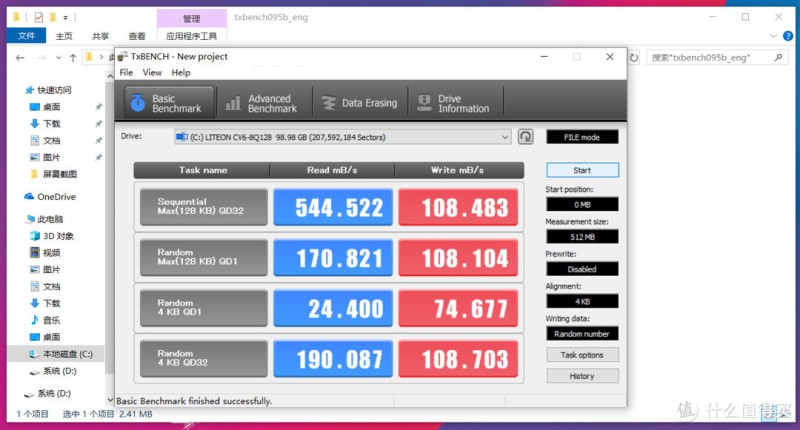Close the TxBENCH window
The width and height of the screenshot is (800, 430).
610,57
